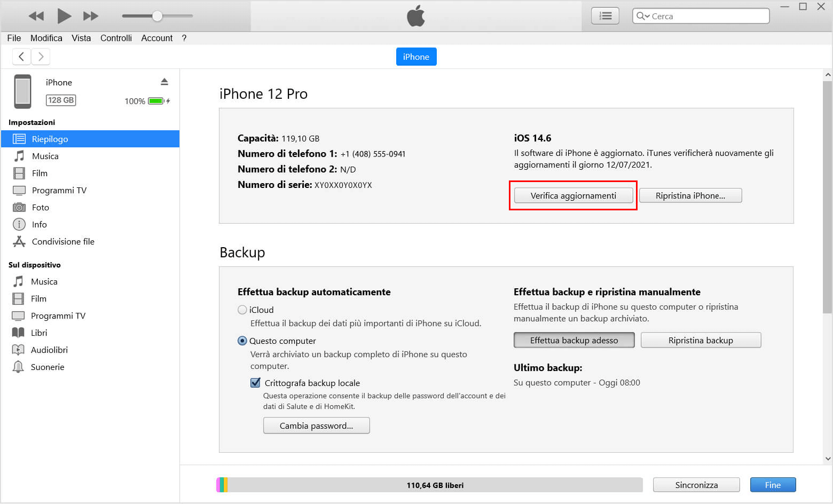Screen dimensions: 833x504
Task: Click the fast-forward playback button
Action: pyautogui.click(x=91, y=16)
